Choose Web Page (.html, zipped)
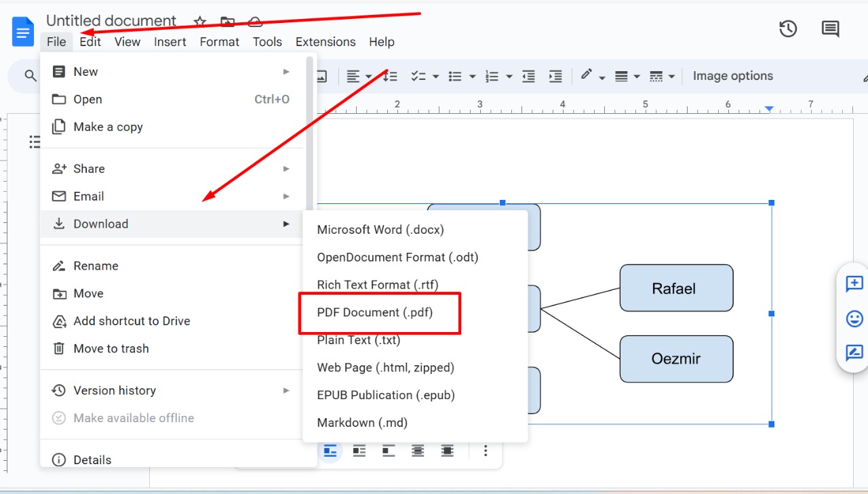This screenshot has width=868, height=494. click(x=415, y=367)
